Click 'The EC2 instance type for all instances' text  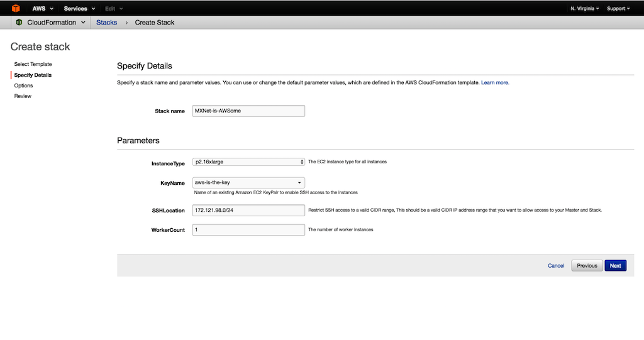click(x=347, y=162)
